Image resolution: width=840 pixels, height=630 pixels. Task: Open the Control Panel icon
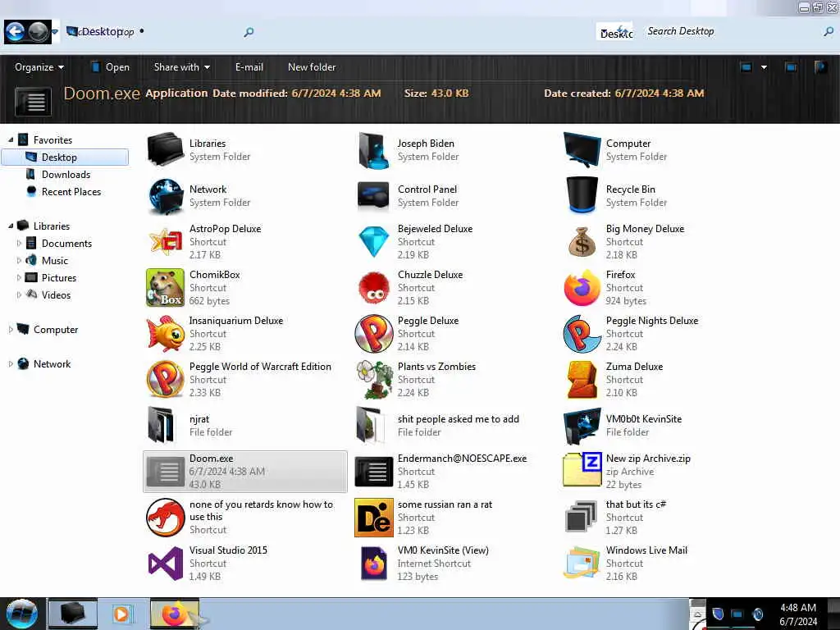pyautogui.click(x=373, y=196)
